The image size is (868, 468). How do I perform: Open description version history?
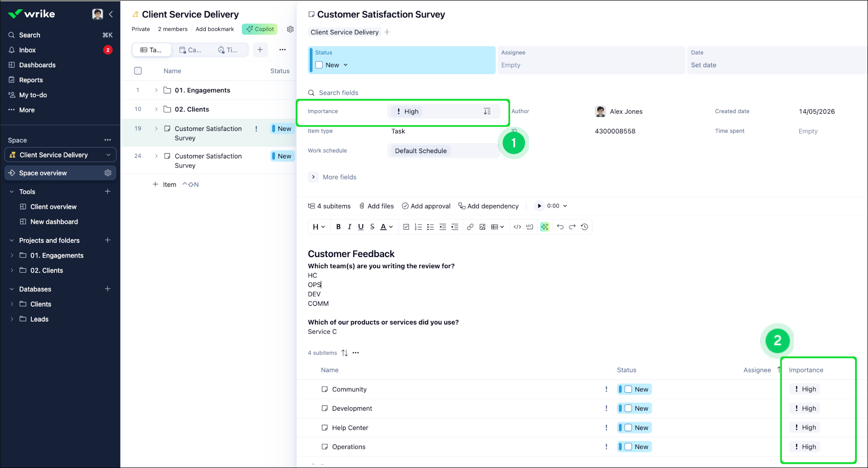(x=584, y=227)
